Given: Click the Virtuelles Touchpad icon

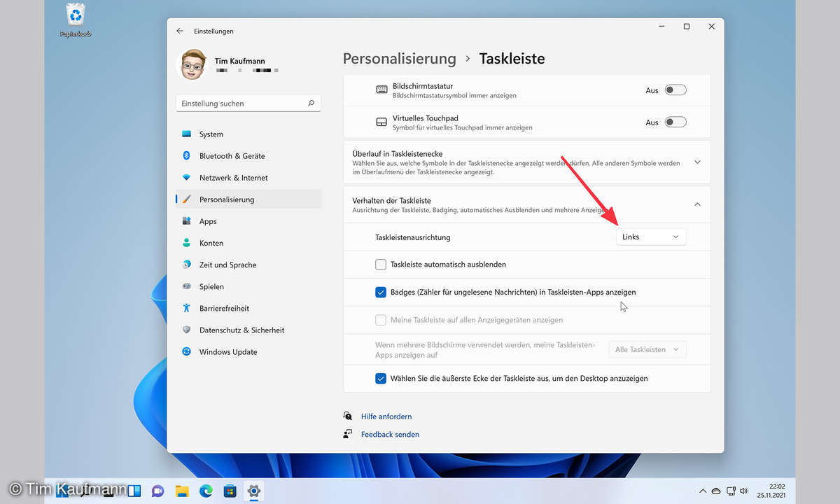Looking at the screenshot, I should (x=381, y=122).
